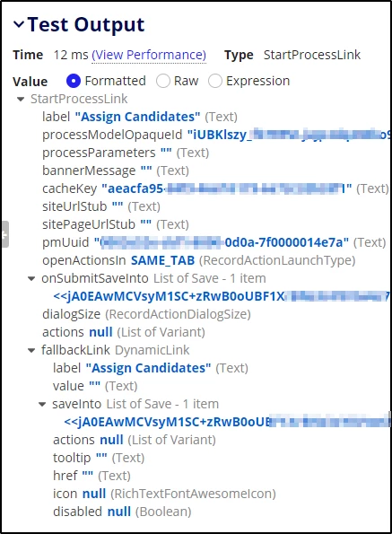The width and height of the screenshot is (392, 534).
Task: Click the encoded save under onSubmitSaveInto
Action: click(222, 297)
